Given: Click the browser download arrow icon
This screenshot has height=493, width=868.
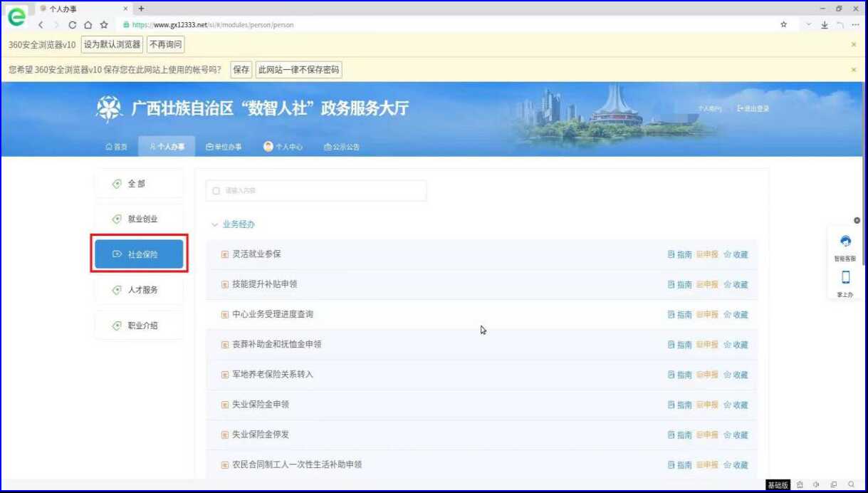Looking at the screenshot, I should point(825,24).
